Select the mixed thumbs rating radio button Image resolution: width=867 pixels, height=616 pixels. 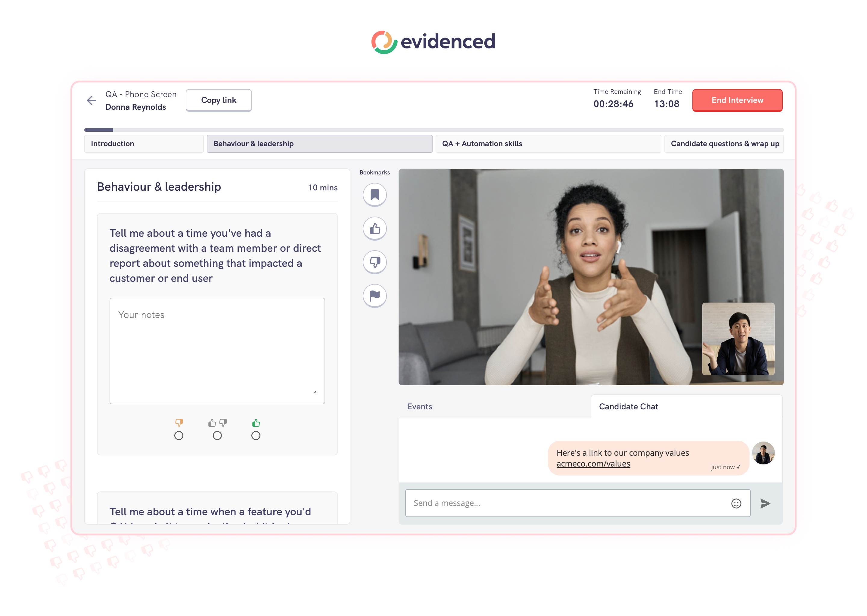pos(217,436)
